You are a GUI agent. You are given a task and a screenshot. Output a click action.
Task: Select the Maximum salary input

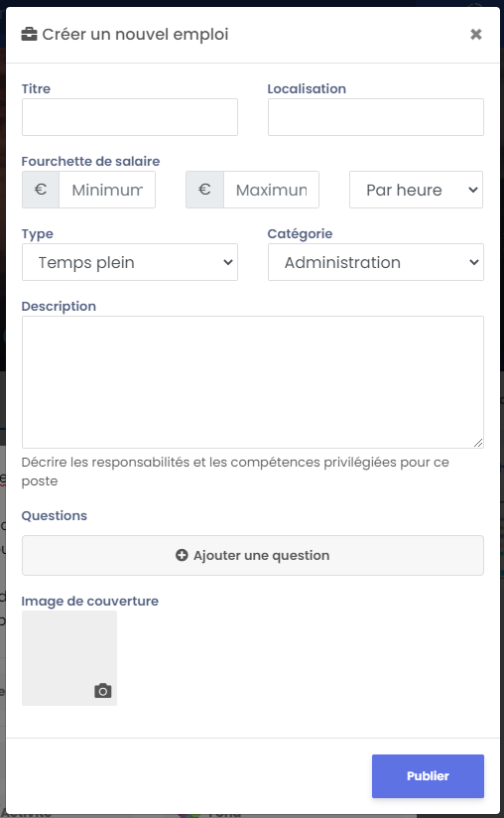click(x=272, y=190)
